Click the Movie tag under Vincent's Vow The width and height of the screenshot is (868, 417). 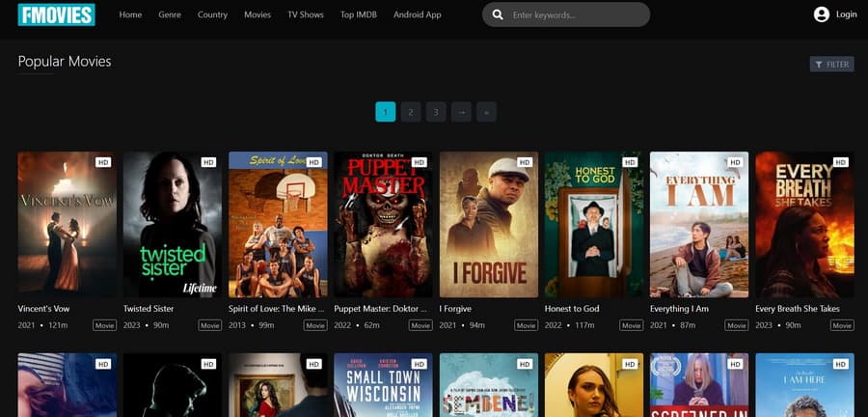pos(104,325)
